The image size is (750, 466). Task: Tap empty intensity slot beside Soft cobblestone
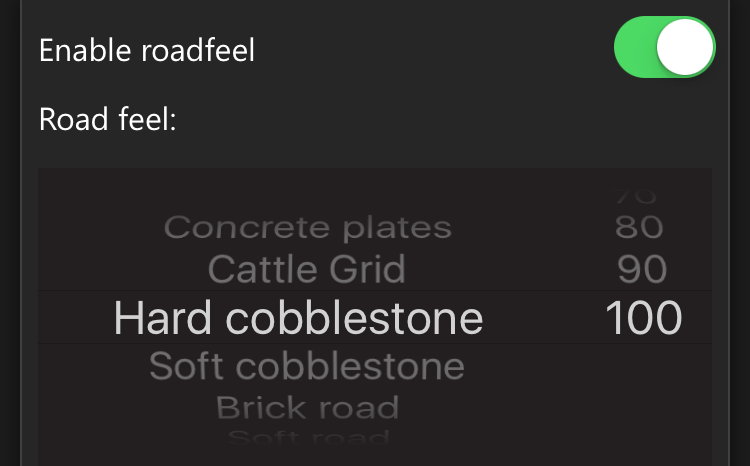[x=641, y=366]
